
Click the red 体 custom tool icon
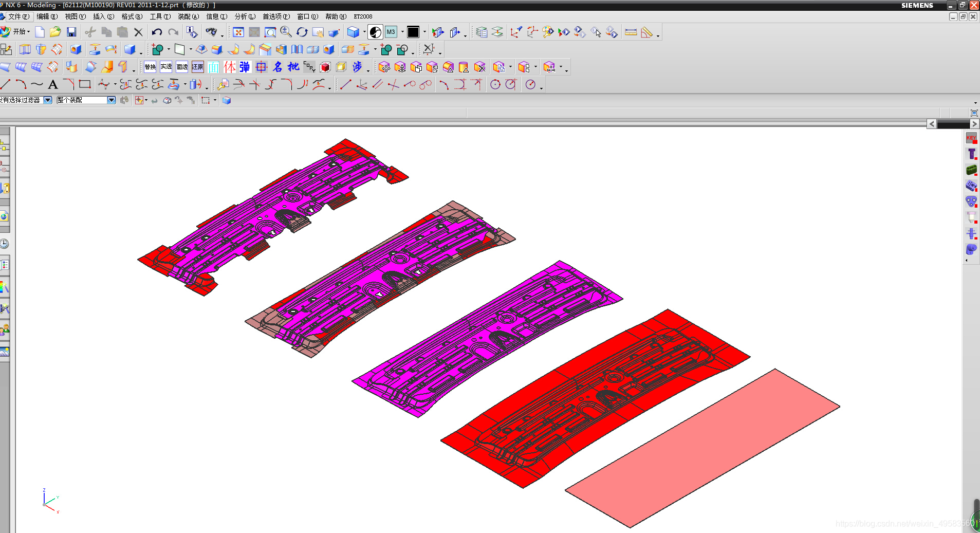pyautogui.click(x=230, y=67)
